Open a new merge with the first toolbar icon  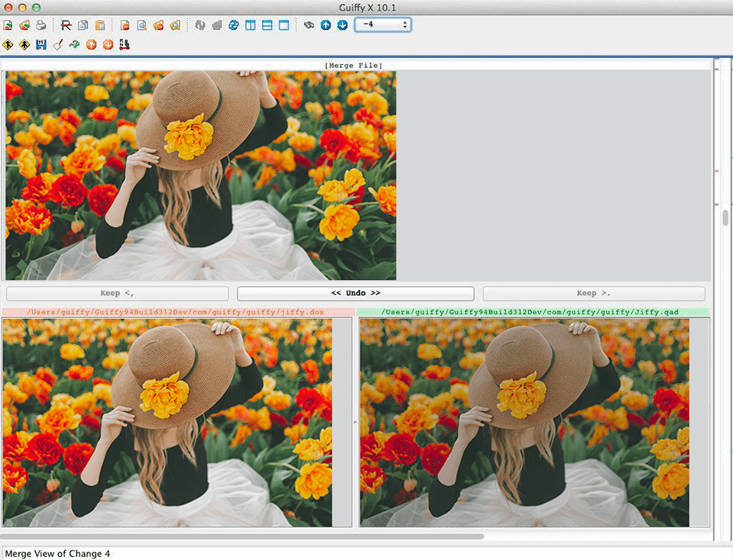[x=9, y=24]
